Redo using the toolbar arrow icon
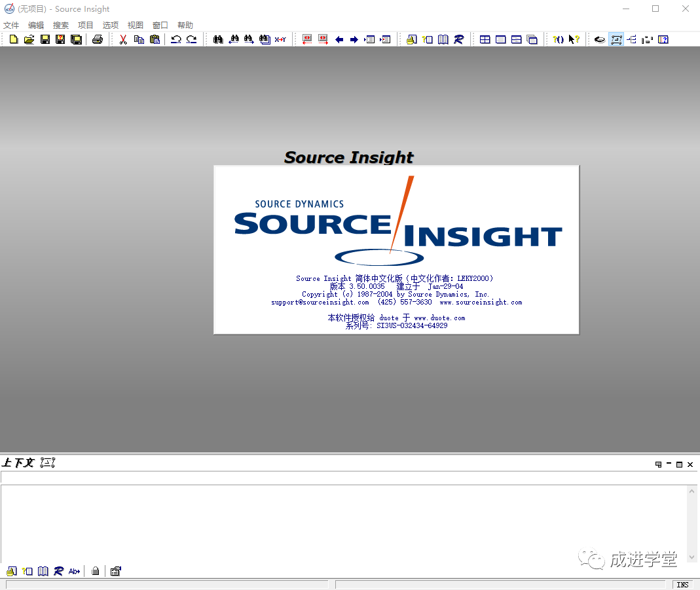This screenshot has height=590, width=700. coord(191,39)
